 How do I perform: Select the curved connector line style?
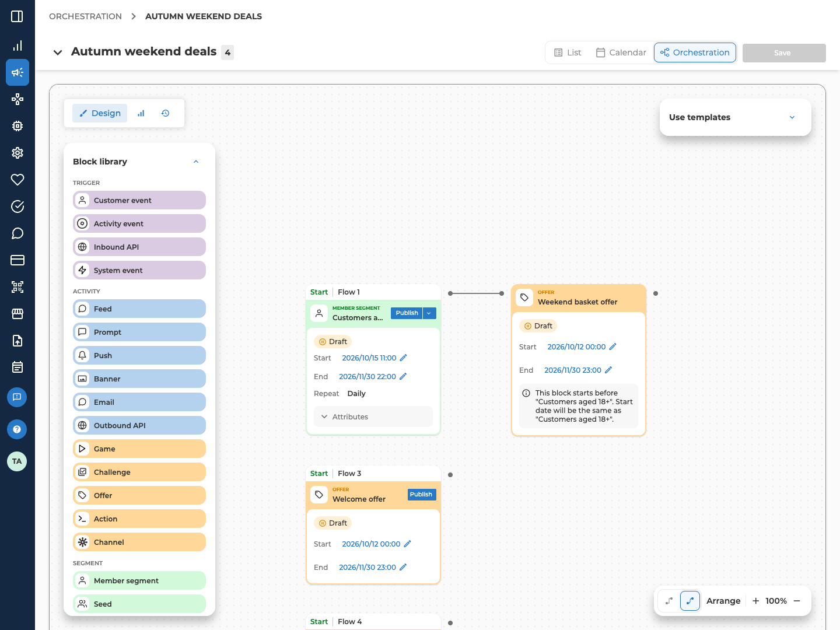[x=690, y=601]
